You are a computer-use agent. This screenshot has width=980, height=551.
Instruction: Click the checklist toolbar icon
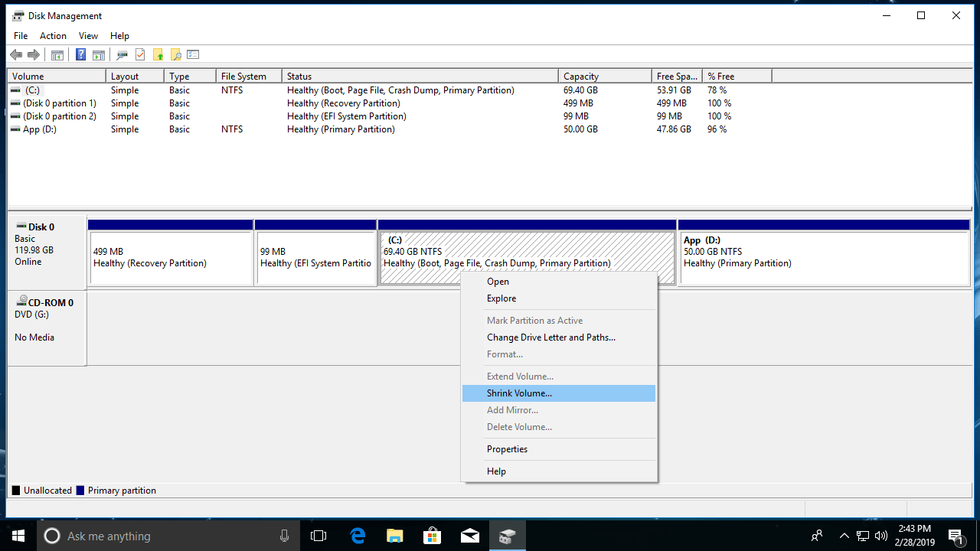(191, 54)
